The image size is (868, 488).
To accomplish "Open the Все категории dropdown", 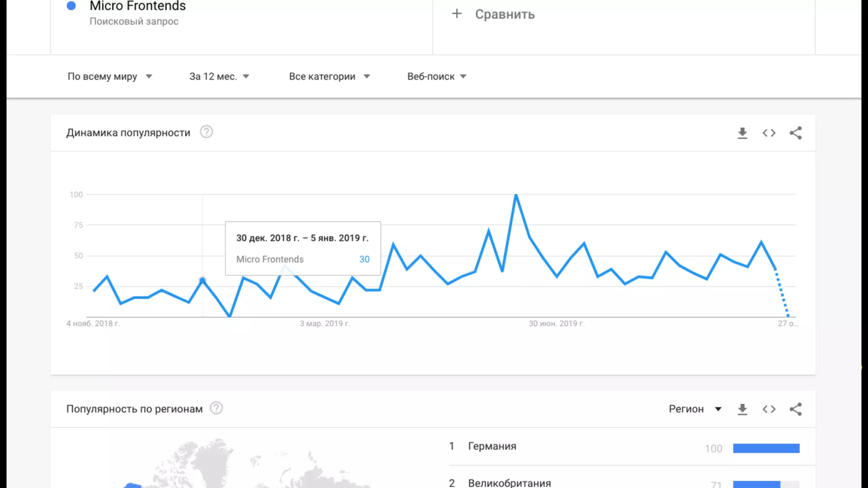I will coord(329,77).
